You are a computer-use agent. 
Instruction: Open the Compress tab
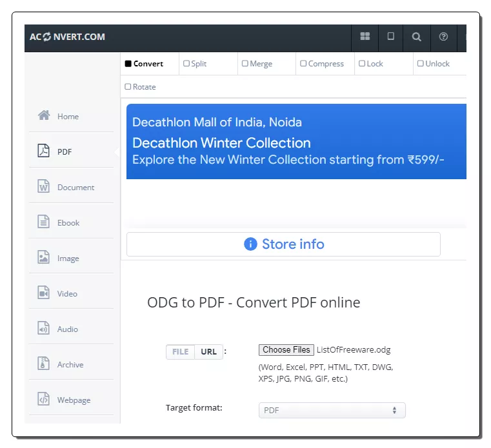(x=322, y=64)
